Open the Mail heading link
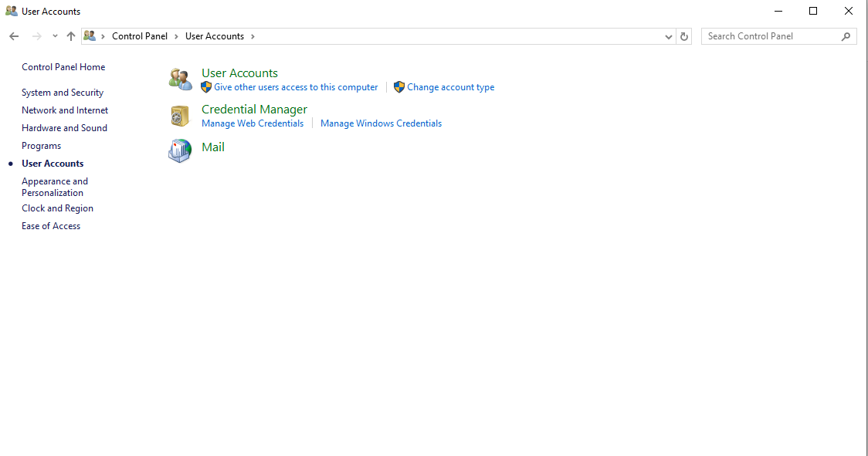 [x=213, y=147]
